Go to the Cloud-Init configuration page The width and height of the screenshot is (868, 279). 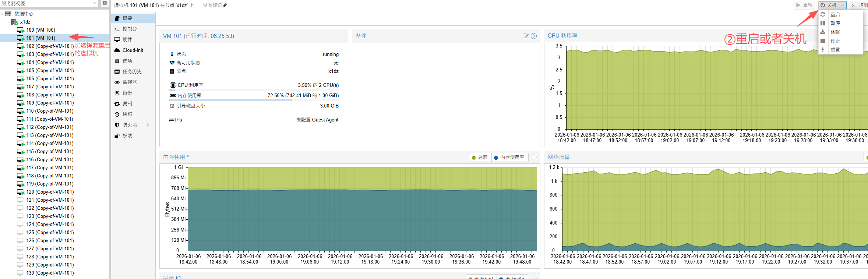pos(133,50)
